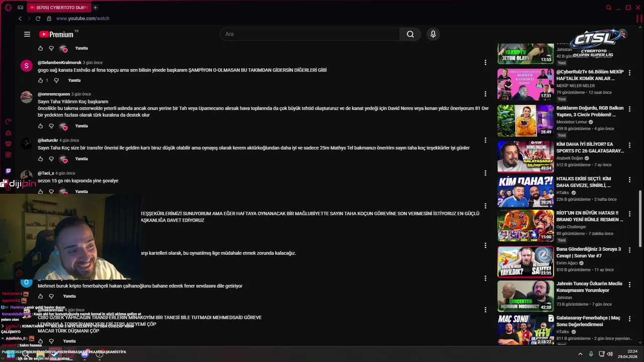Open options menu for RIOT'UN EN BÜYÜK HATASI video

click(629, 214)
